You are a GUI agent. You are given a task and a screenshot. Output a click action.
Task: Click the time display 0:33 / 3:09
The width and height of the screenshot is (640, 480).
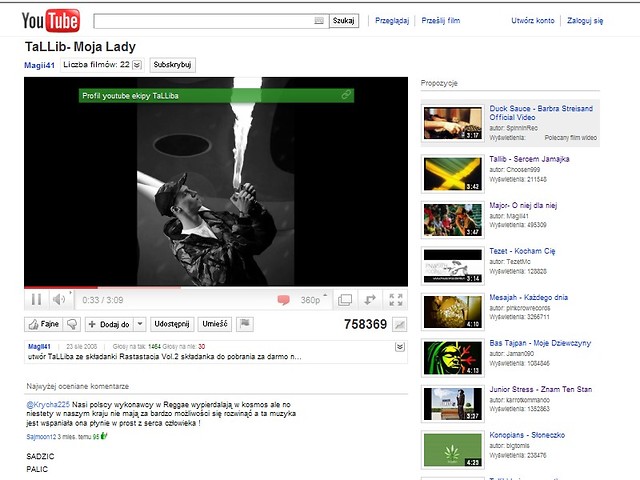[102, 300]
